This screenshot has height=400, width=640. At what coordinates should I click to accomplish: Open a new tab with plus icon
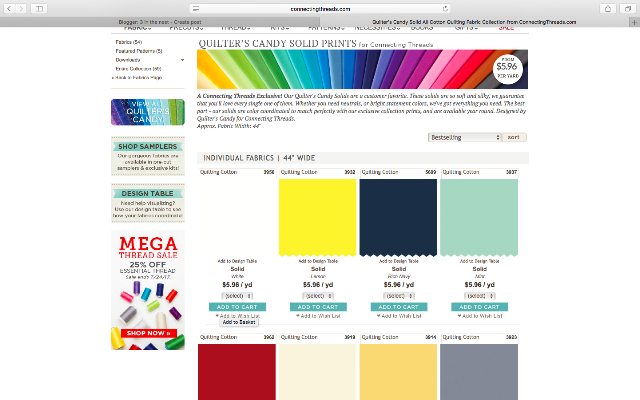click(634, 22)
